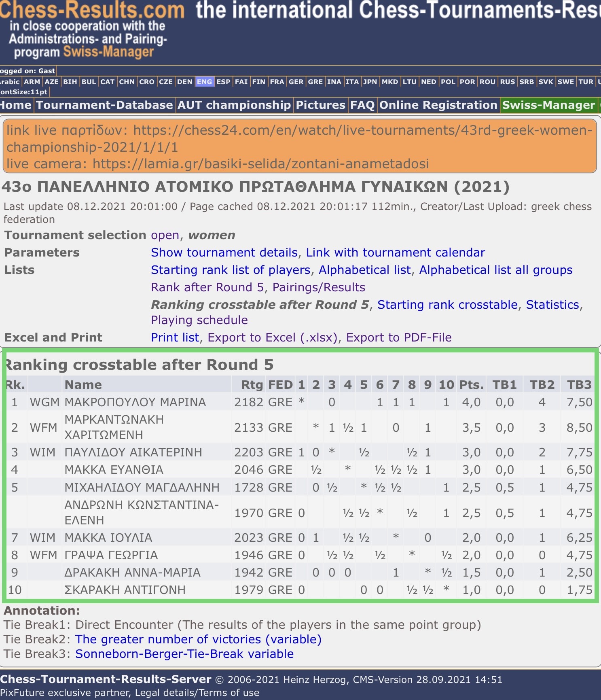Screen dimensions: 601x700
Task: Click the TB3 column header
Action: pos(579,384)
